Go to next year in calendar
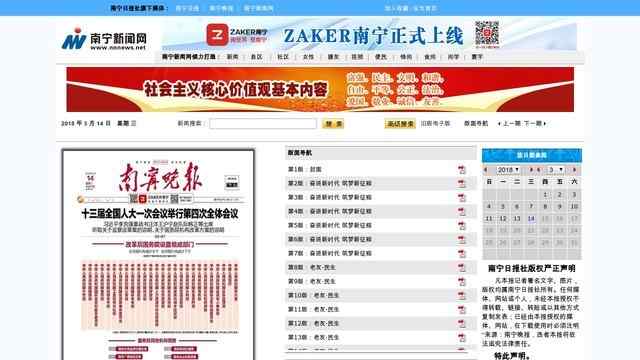 tap(531, 170)
